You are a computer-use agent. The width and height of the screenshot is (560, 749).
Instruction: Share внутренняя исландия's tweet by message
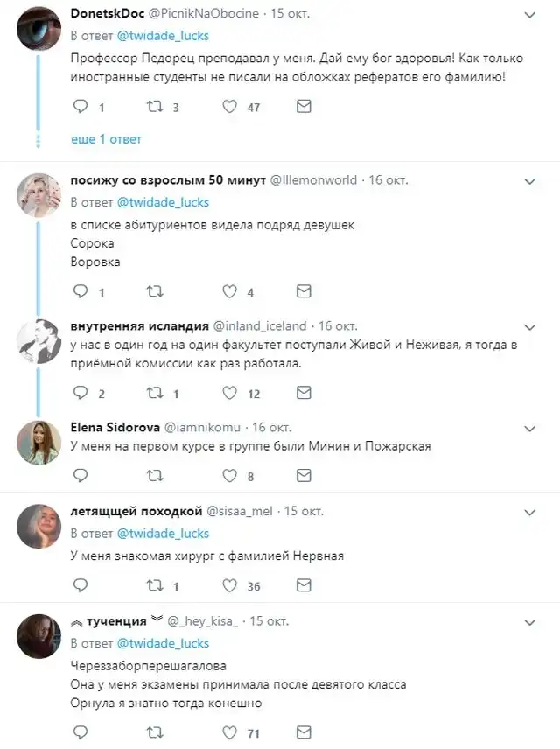pos(304,394)
